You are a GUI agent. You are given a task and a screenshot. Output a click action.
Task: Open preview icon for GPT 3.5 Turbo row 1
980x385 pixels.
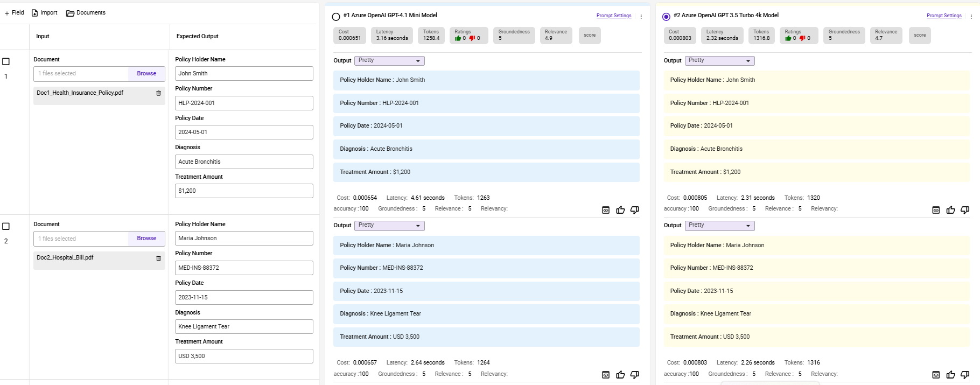pos(936,210)
